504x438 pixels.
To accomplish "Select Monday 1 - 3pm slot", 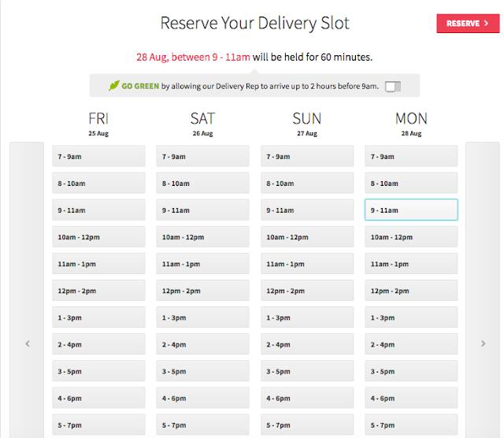I will [411, 317].
